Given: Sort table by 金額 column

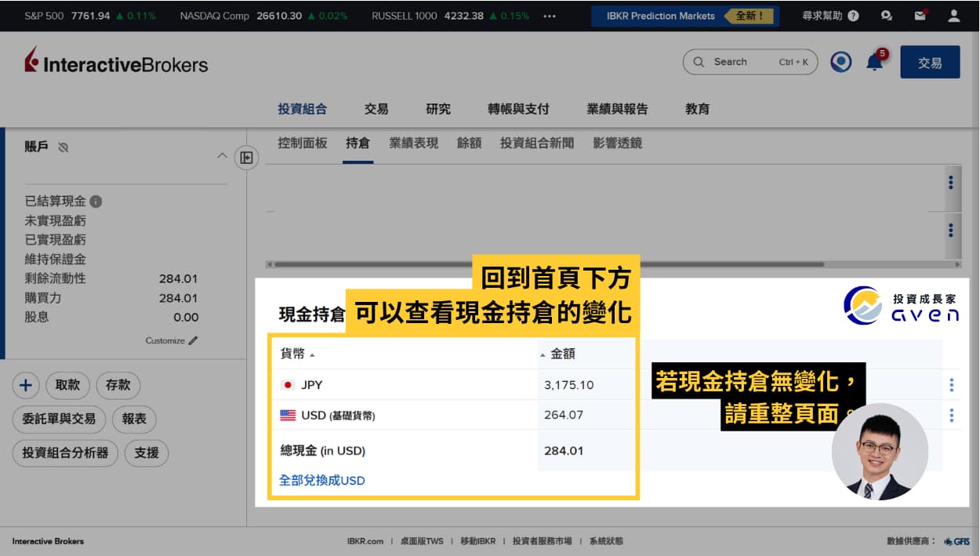Looking at the screenshot, I should 557,354.
